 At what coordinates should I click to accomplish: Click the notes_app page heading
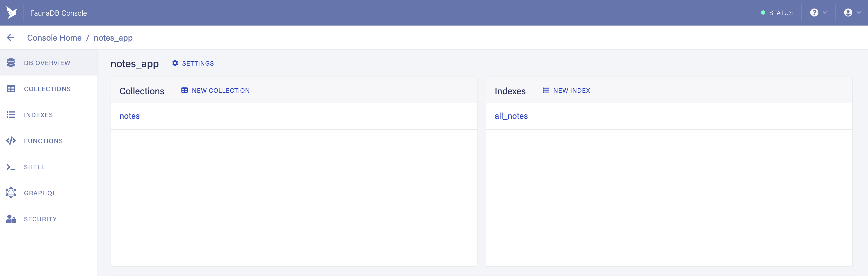pos(135,64)
